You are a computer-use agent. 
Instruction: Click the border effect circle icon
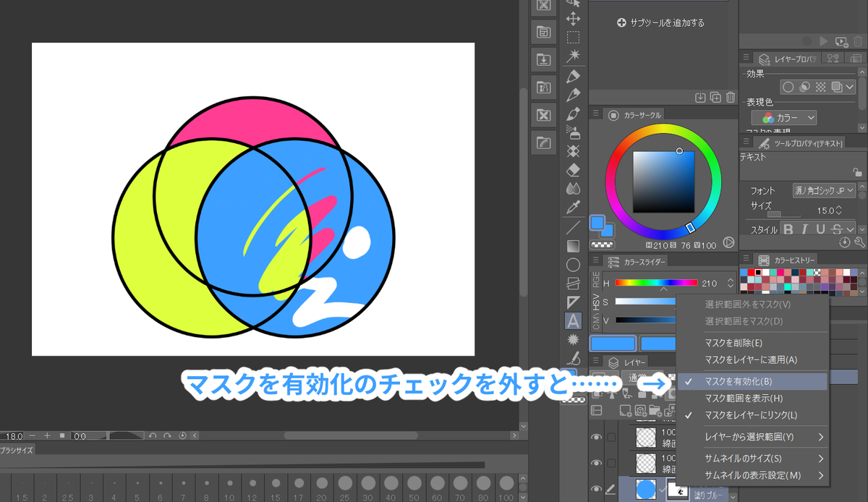[788, 87]
